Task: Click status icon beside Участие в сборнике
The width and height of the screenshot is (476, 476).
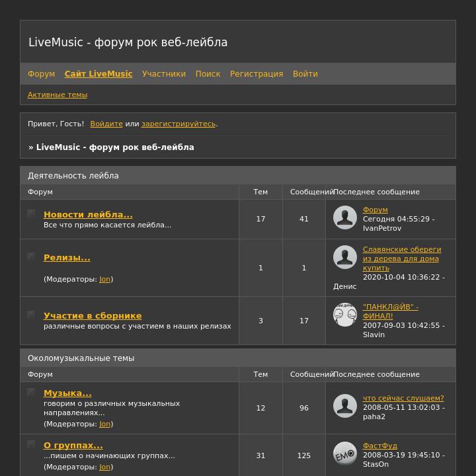Action: [x=31, y=314]
